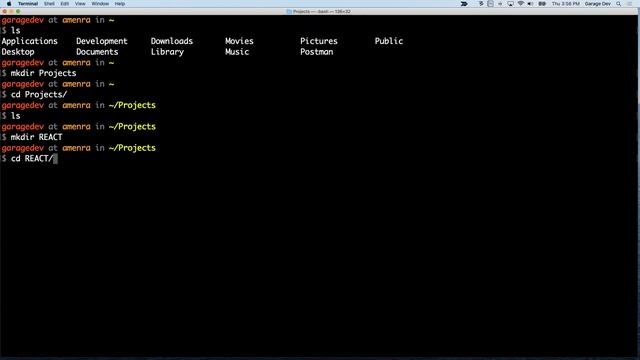This screenshot has width=640, height=360.
Task: Minimize the Terminal window with yellow button
Action: point(11,11)
